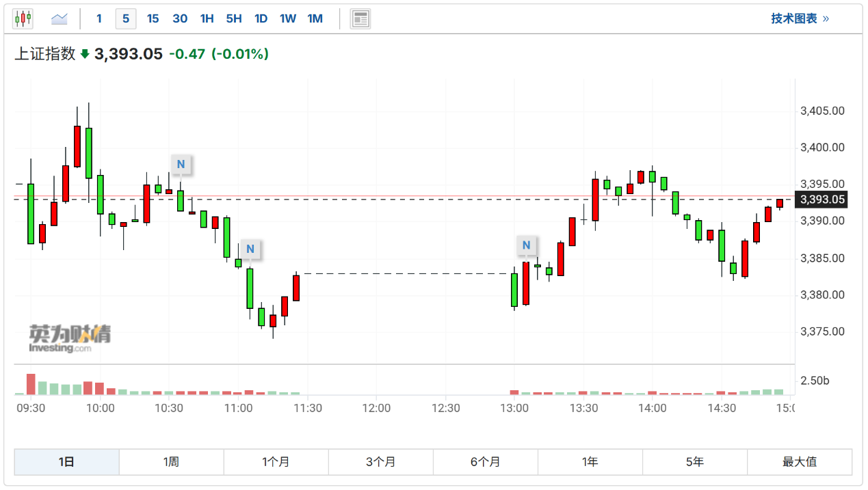Open the 技术图表 link
Screen dimensions: 868x490
(800, 18)
